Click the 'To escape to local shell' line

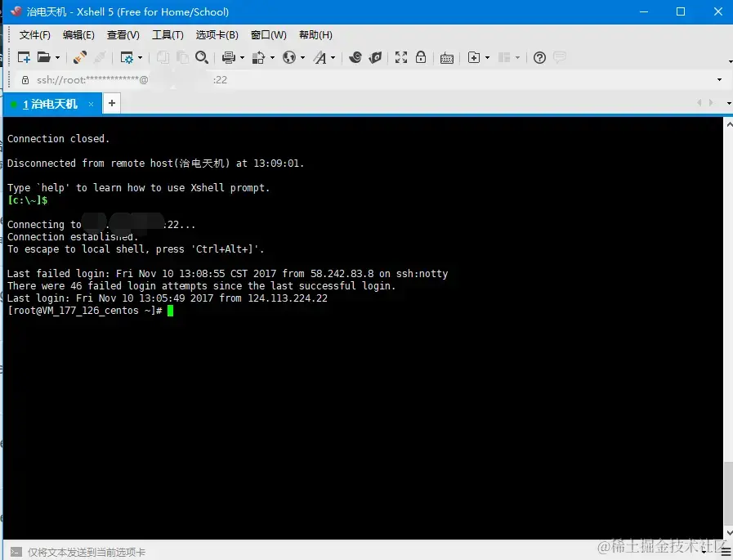point(136,249)
